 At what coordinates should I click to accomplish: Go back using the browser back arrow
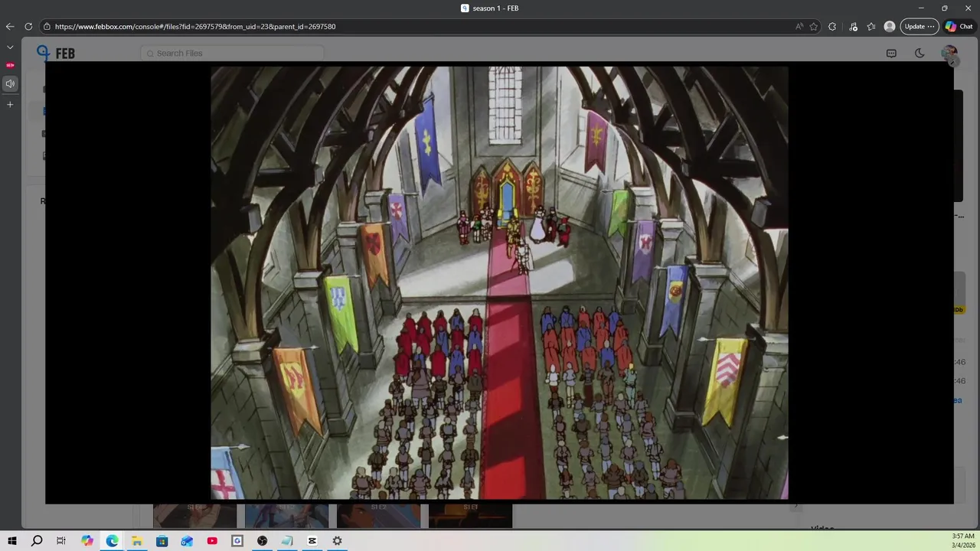click(x=10, y=26)
